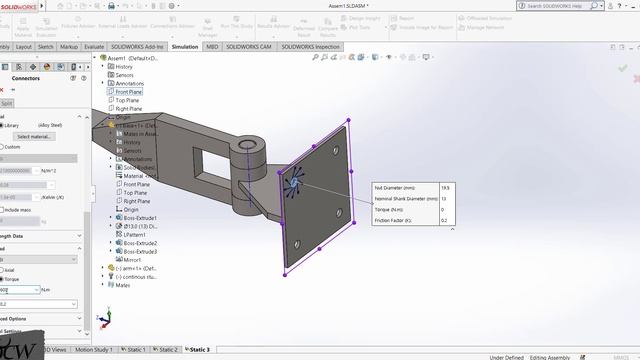Click Design Insight in the ribbon

[x=360, y=18]
